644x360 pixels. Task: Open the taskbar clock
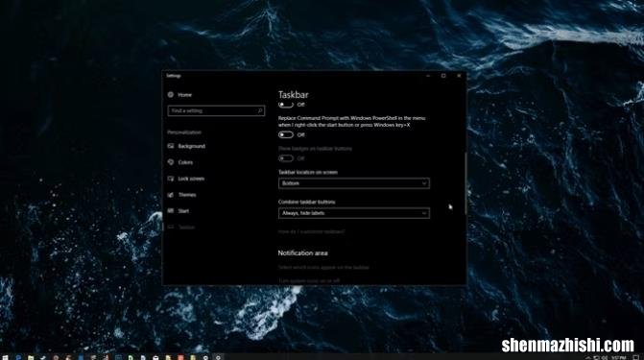coord(618,357)
